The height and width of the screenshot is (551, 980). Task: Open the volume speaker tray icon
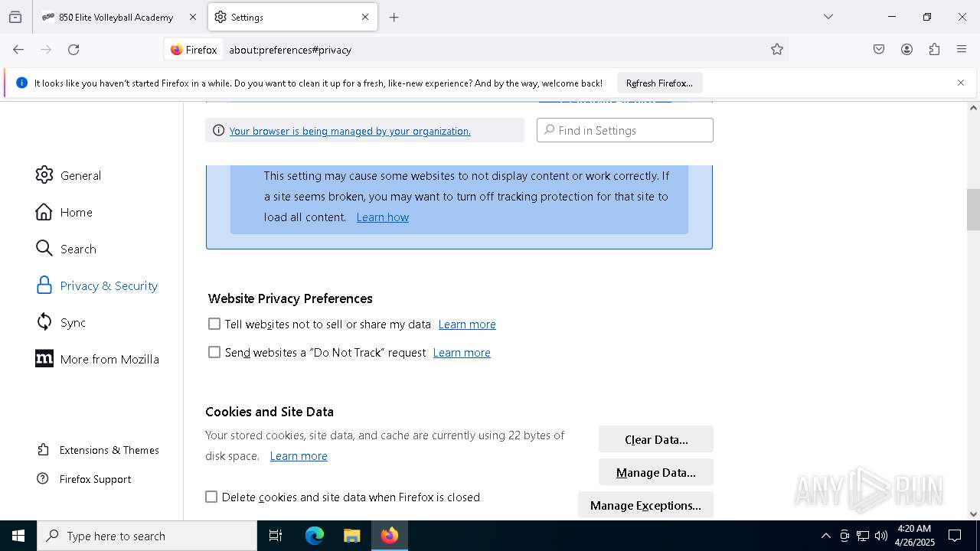(x=880, y=536)
